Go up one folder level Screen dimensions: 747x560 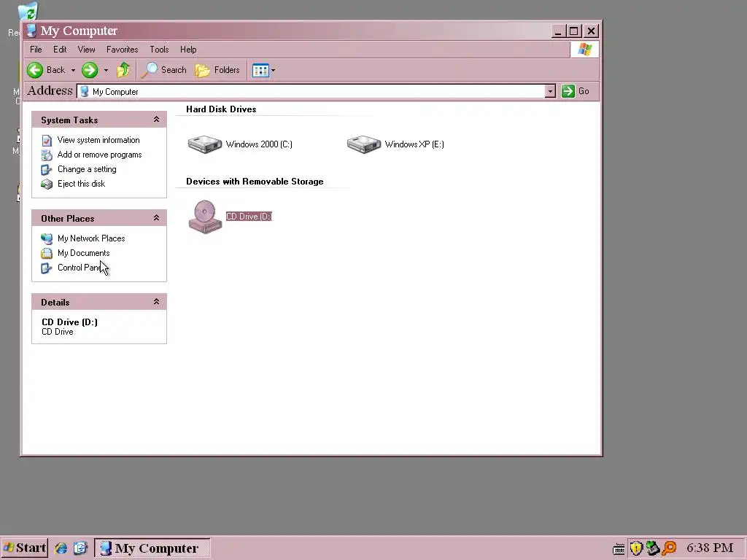(123, 70)
